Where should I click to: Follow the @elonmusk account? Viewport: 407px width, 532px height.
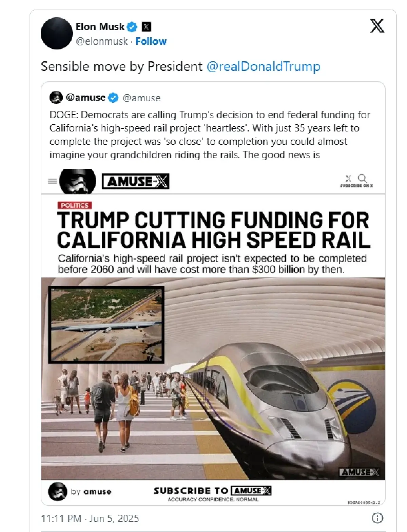151,41
